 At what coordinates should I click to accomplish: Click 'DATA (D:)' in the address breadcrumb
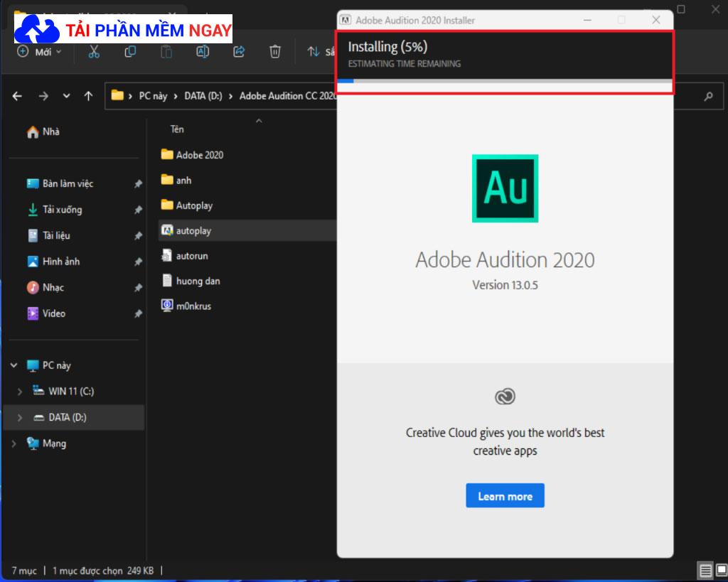tap(203, 96)
